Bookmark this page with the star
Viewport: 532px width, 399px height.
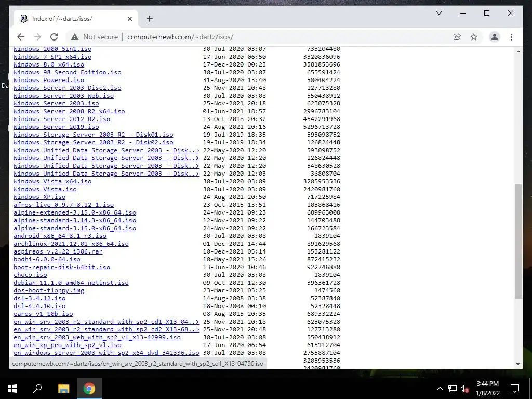point(474,37)
